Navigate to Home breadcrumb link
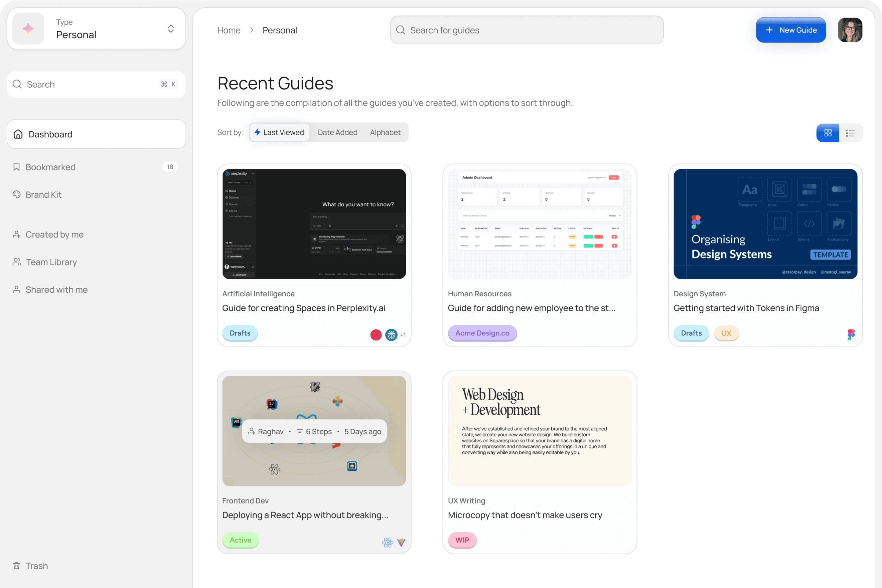Image resolution: width=882 pixels, height=588 pixels. pos(229,30)
